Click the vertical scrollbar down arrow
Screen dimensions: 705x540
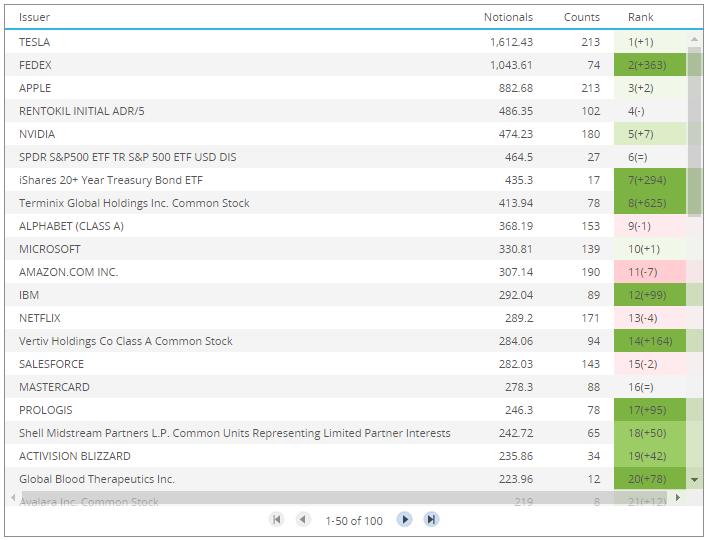tap(695, 480)
